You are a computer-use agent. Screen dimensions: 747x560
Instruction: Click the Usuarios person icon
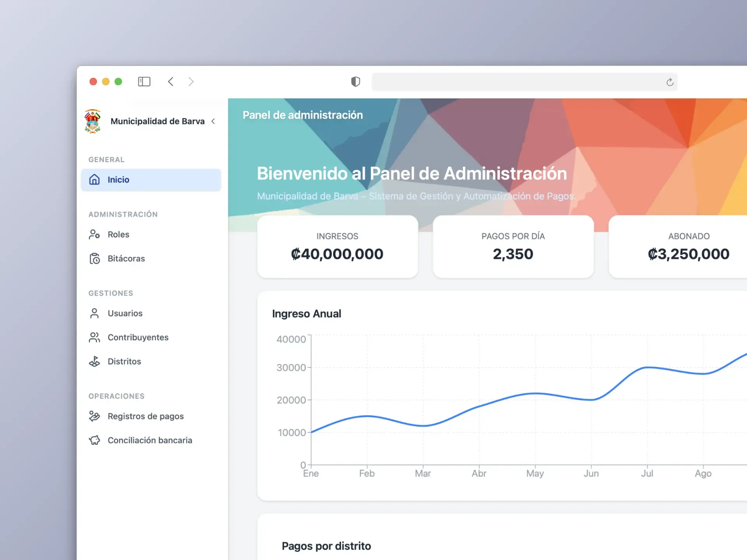(94, 313)
